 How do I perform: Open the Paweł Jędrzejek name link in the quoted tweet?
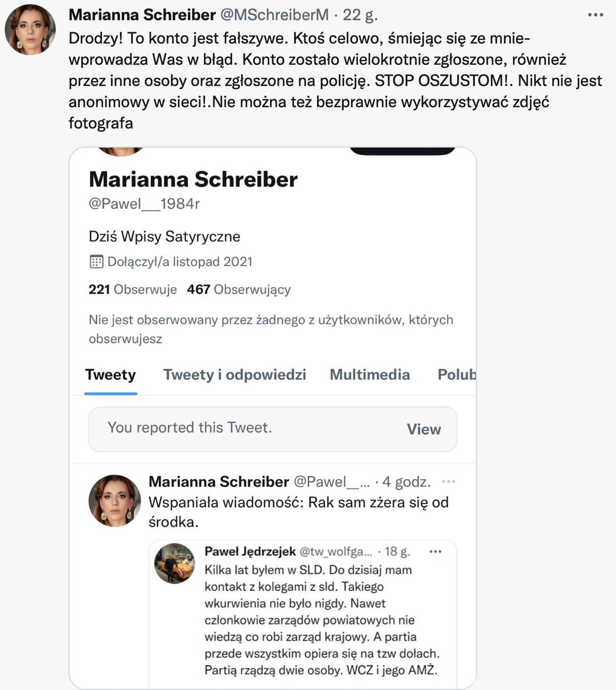pyautogui.click(x=250, y=551)
